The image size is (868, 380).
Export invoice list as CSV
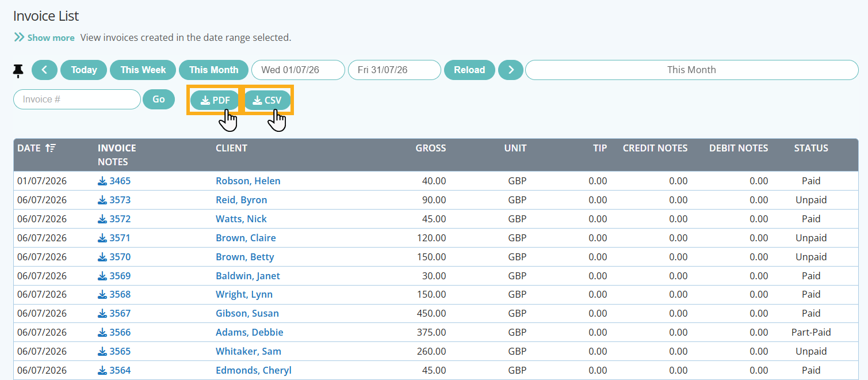click(x=267, y=100)
